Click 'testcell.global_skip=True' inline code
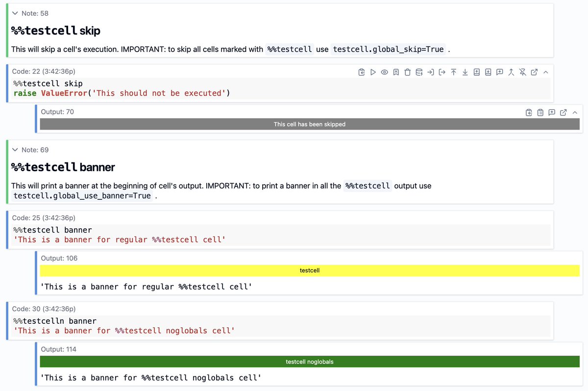The width and height of the screenshot is (588, 391). [388, 49]
